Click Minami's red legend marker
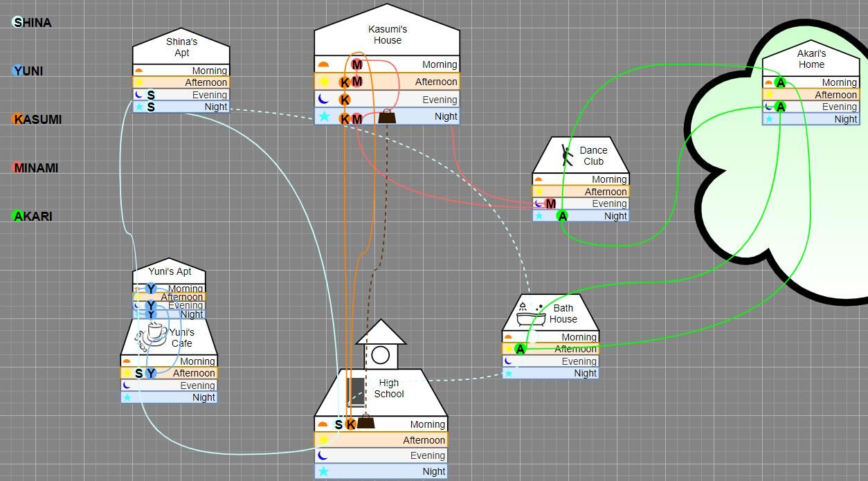Image resolution: width=868 pixels, height=481 pixels. (17, 167)
